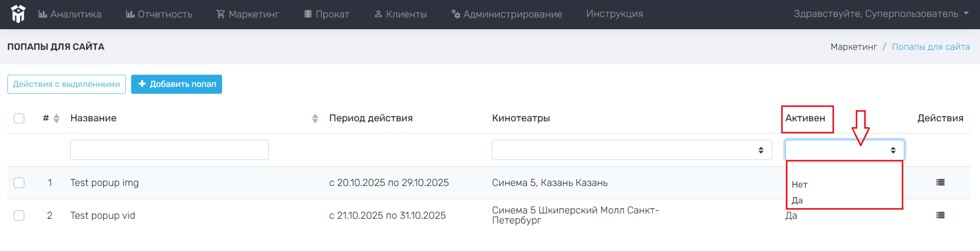
Task: Click the Попапы для сайта breadcrumb link
Action: (931, 47)
